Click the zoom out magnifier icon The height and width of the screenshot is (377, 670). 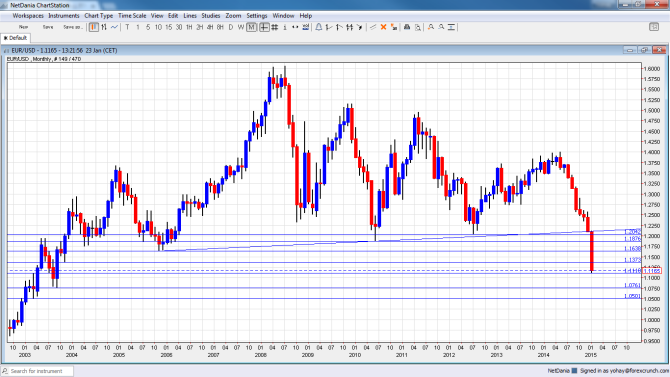click(x=441, y=27)
